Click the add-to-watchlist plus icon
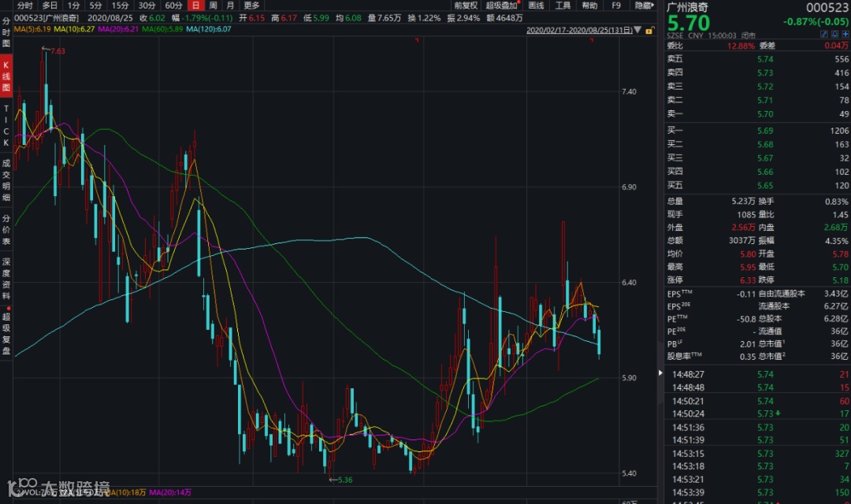851x504 pixels. coord(845,34)
